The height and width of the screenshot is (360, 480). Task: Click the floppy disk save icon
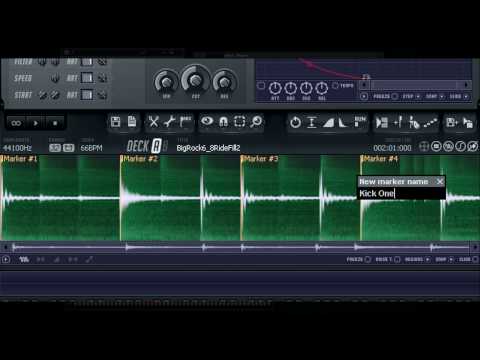(116, 122)
